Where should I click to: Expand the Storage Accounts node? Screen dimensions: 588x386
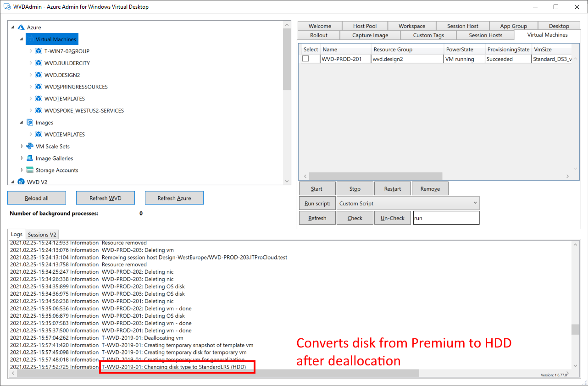tap(22, 171)
